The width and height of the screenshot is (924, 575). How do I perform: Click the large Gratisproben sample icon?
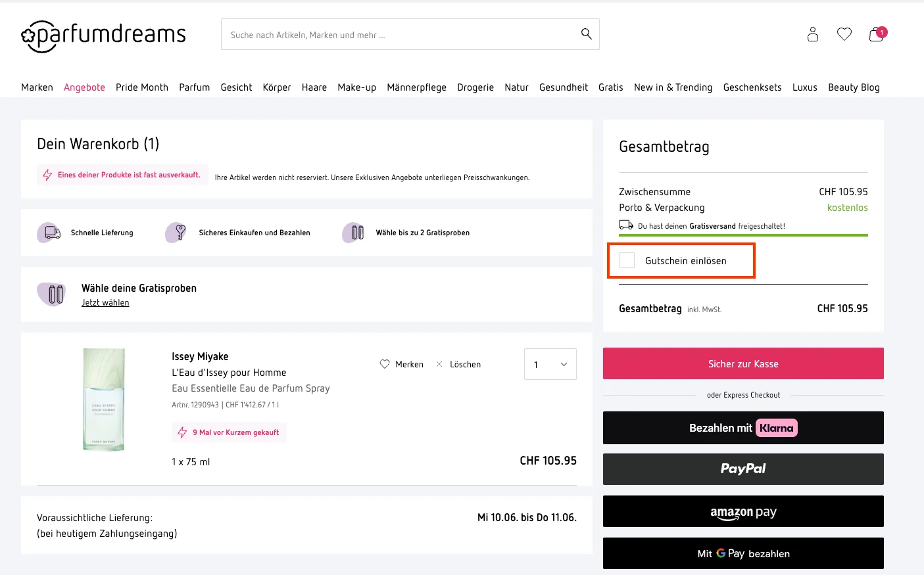52,294
